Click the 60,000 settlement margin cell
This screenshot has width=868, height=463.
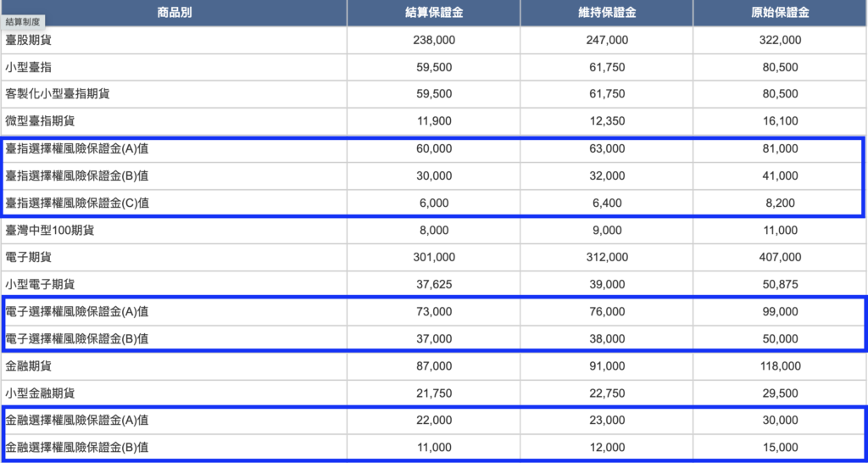pyautogui.click(x=433, y=149)
